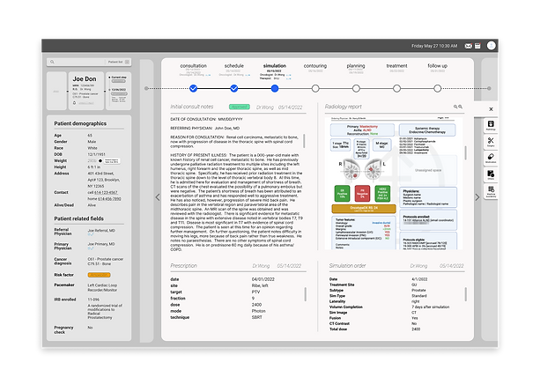Select the planning step label
This screenshot has width=540, height=392.
(x=356, y=66)
